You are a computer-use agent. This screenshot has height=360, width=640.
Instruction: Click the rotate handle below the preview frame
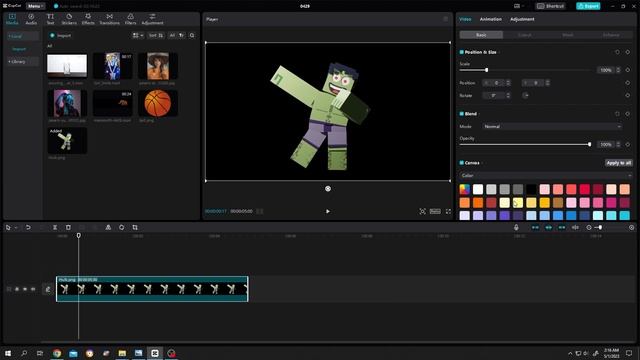[x=328, y=189]
